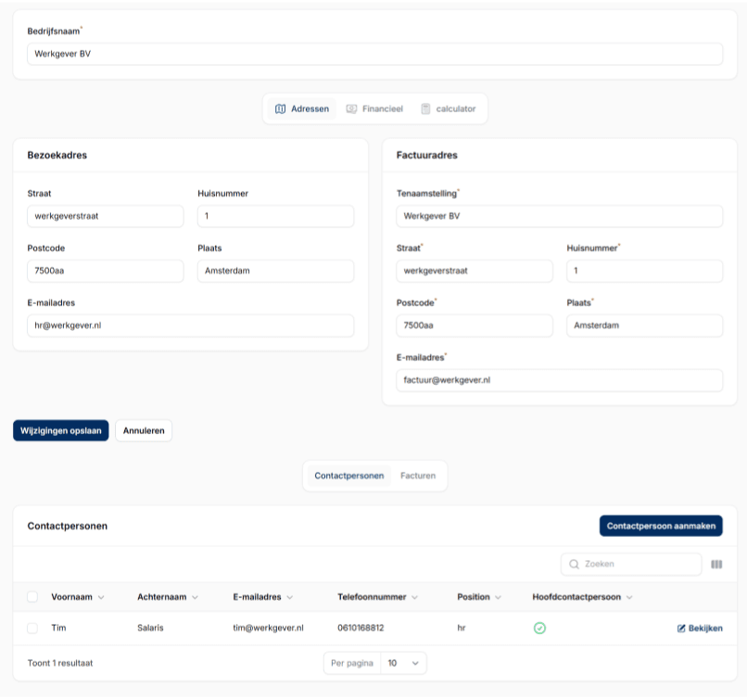Click the hr@werkgever.nl email field
The height and width of the screenshot is (700, 747).
coord(191,326)
